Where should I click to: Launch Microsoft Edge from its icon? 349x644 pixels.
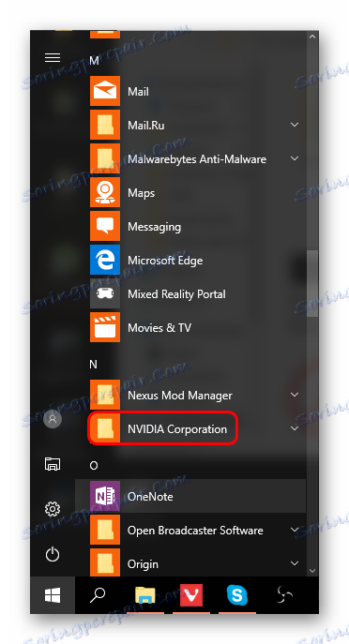coord(105,260)
